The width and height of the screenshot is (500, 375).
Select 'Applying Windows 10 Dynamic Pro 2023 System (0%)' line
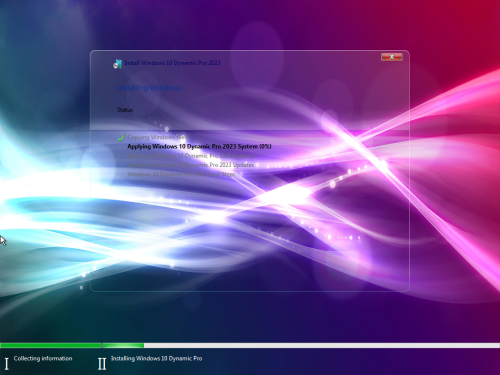click(x=199, y=146)
